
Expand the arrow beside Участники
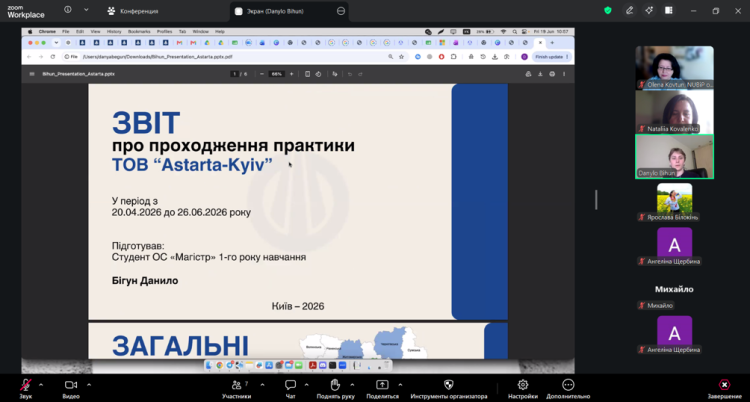262,384
